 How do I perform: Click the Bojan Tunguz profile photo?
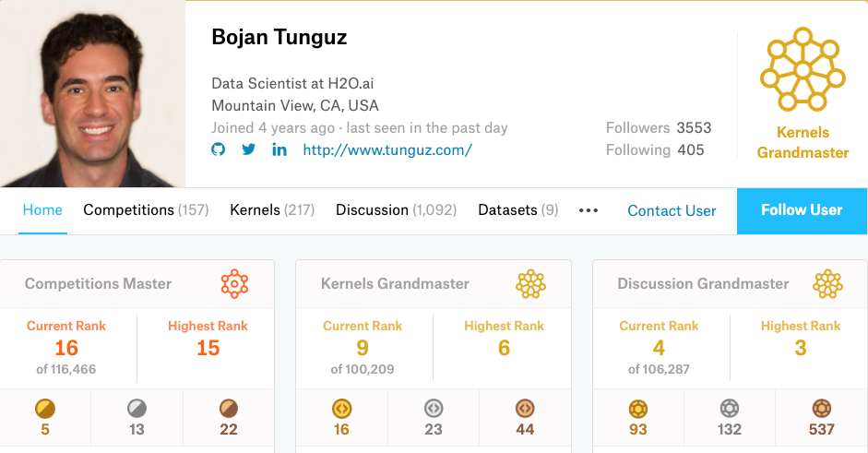92,93
